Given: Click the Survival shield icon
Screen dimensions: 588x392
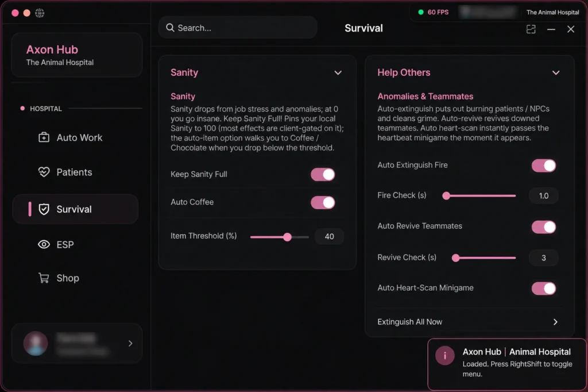Looking at the screenshot, I should (x=44, y=209).
